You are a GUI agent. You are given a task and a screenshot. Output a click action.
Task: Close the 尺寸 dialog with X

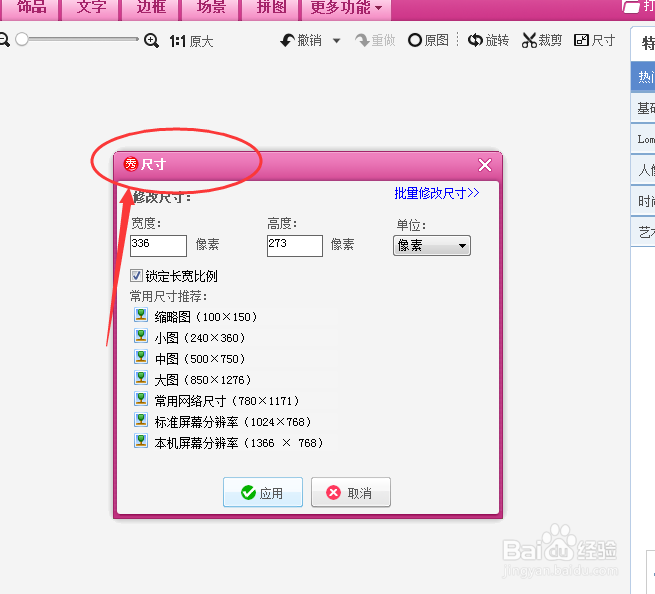tap(485, 165)
